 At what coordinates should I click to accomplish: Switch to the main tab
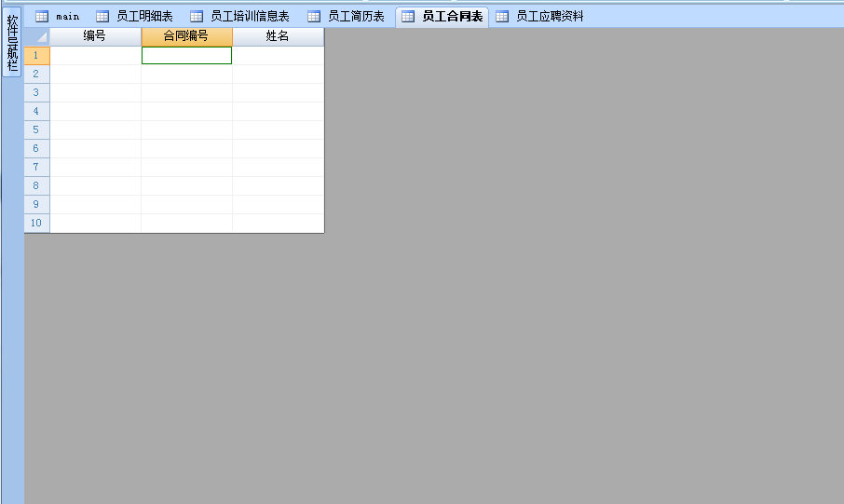[58, 17]
